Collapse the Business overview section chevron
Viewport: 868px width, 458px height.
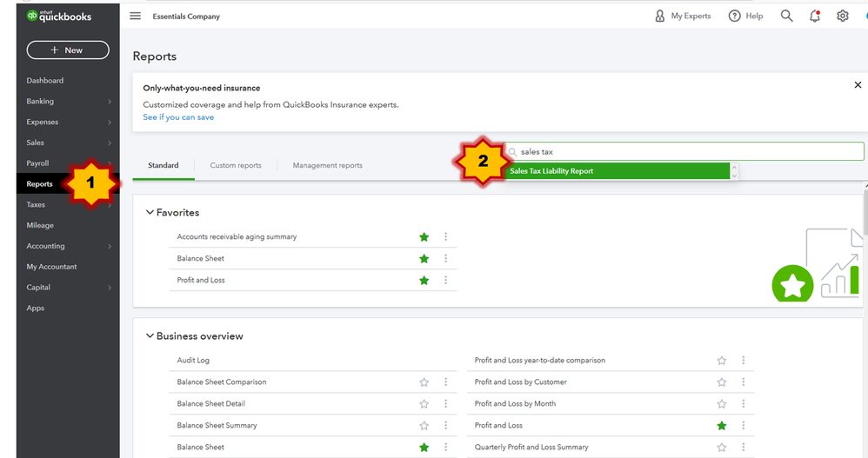150,335
